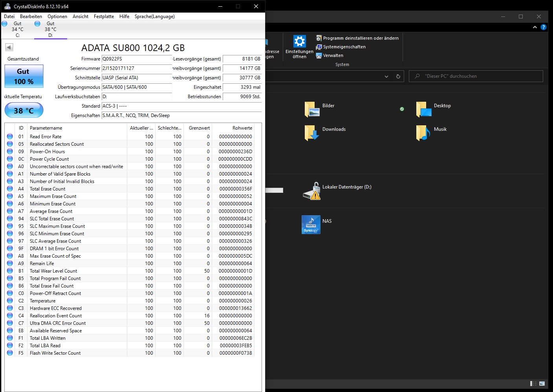Open Einstellungen öffnen gear icon in Explorer
The height and width of the screenshot is (392, 553).
click(300, 41)
